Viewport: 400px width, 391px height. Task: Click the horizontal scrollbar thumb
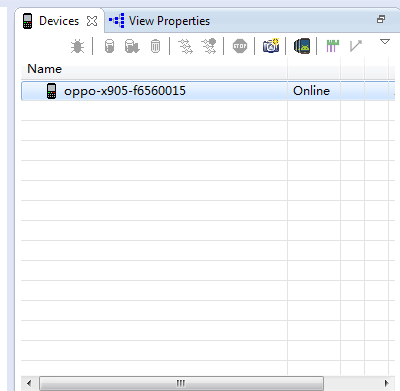point(181,383)
